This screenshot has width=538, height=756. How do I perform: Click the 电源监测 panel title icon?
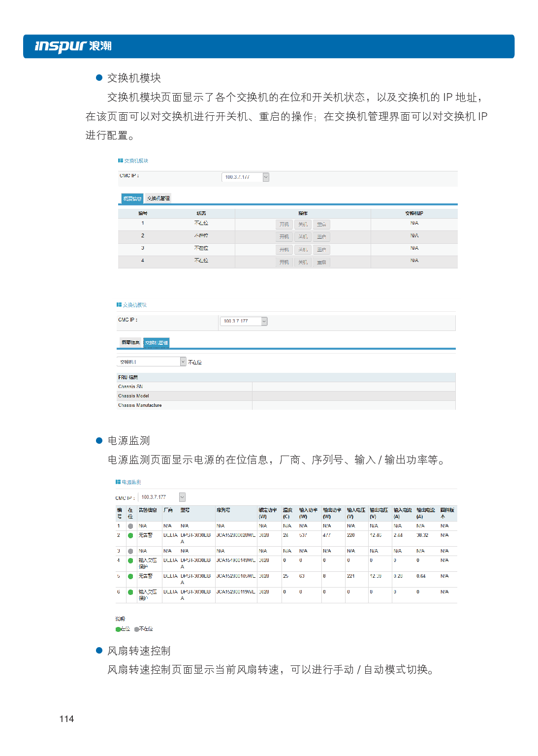[118, 482]
